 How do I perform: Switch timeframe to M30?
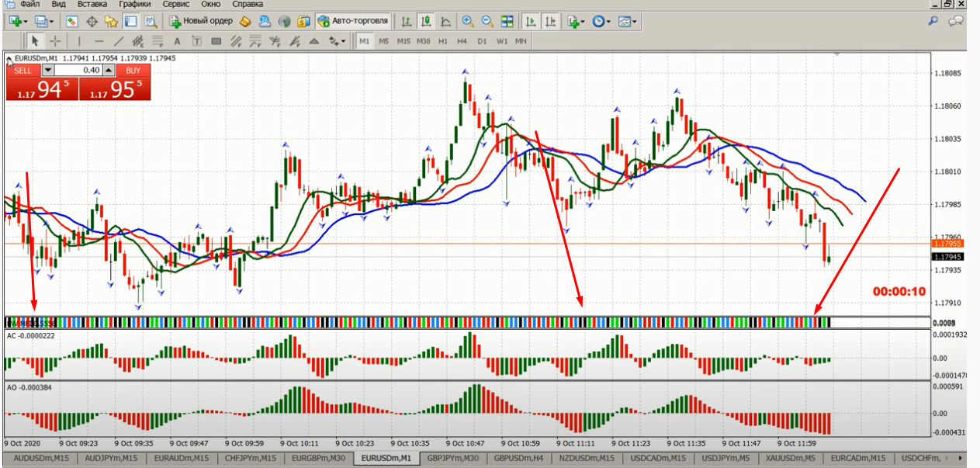click(x=424, y=41)
